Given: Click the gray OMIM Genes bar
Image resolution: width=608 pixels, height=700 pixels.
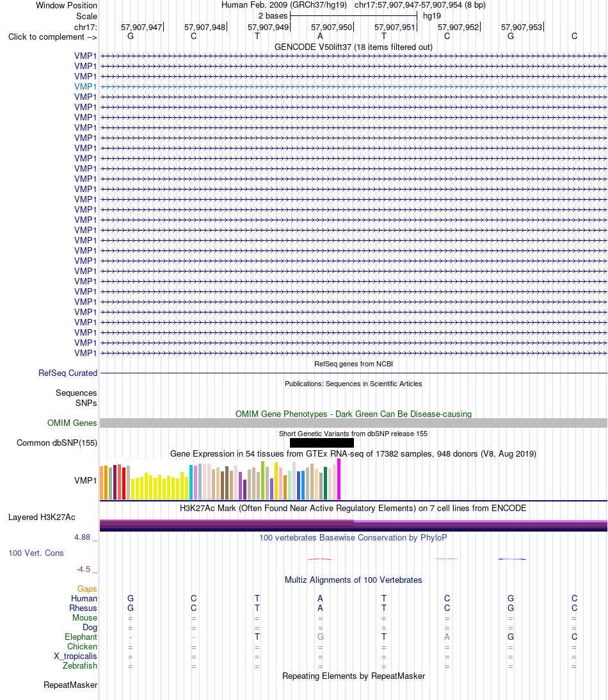Looking at the screenshot, I should 353,423.
